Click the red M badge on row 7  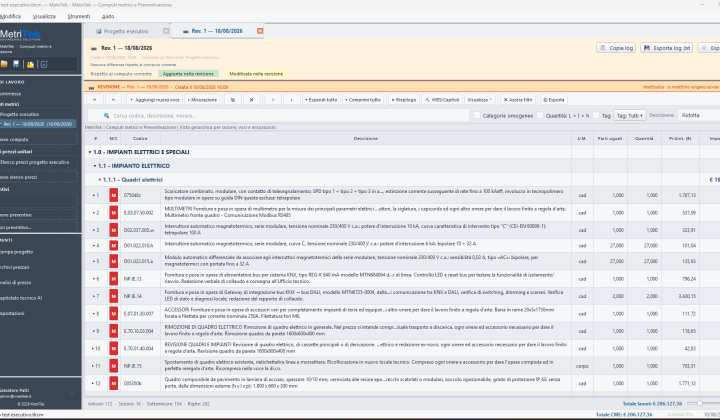click(113, 296)
